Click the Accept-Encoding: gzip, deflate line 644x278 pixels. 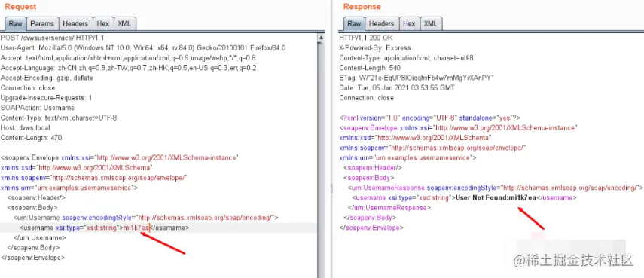[x=47, y=78]
